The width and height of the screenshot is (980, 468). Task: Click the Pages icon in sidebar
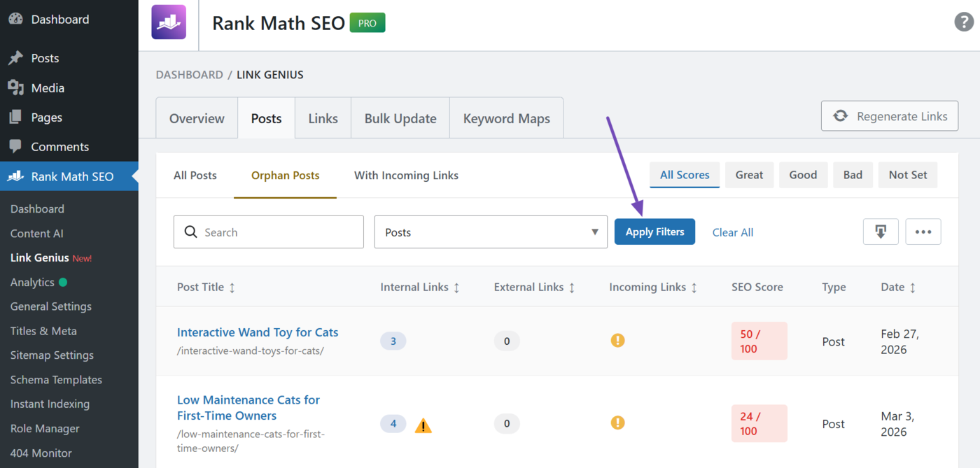tap(15, 117)
